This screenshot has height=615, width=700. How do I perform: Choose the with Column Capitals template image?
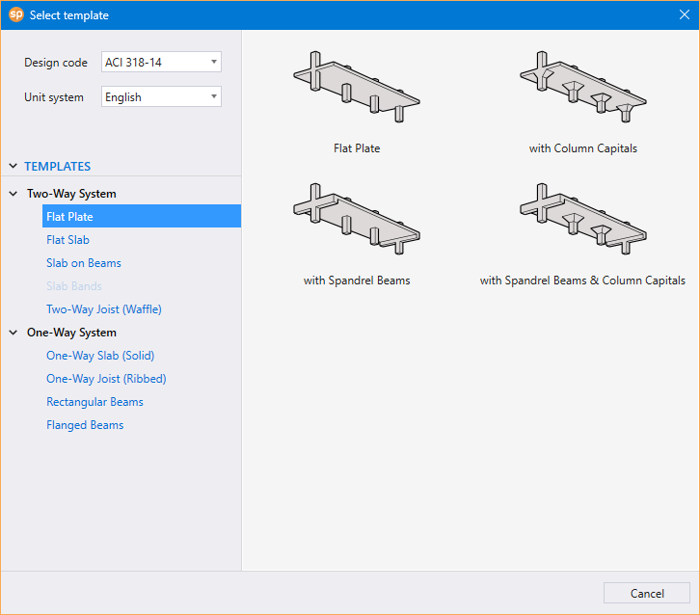583,87
